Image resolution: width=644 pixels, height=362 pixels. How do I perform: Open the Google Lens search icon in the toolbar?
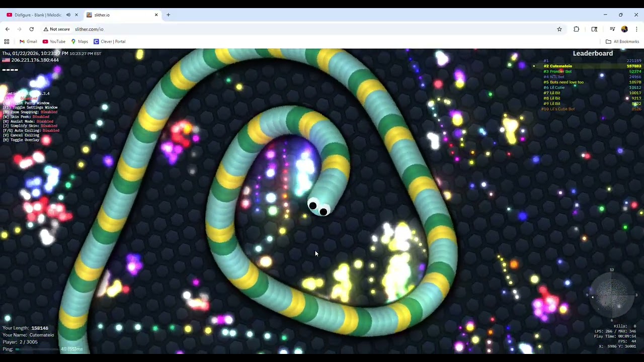[594, 29]
